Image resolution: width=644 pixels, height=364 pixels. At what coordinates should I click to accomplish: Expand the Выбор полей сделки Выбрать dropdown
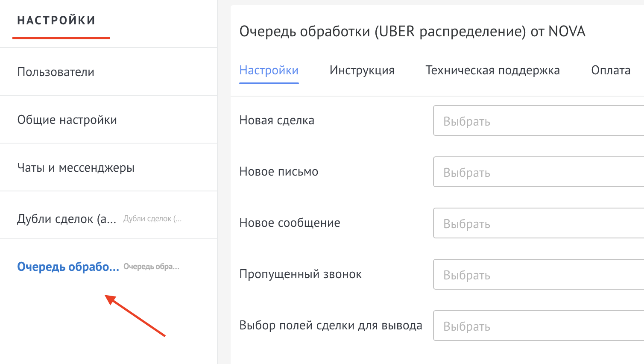538,326
